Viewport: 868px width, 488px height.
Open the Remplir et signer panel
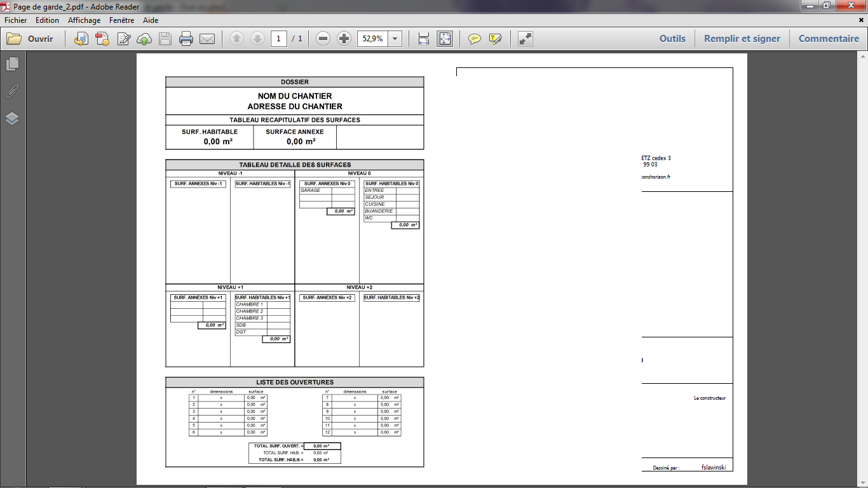(742, 39)
